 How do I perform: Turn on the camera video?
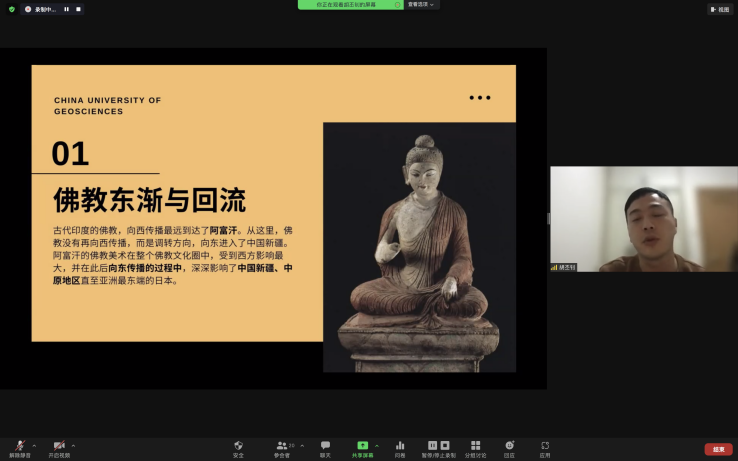[x=60, y=445]
